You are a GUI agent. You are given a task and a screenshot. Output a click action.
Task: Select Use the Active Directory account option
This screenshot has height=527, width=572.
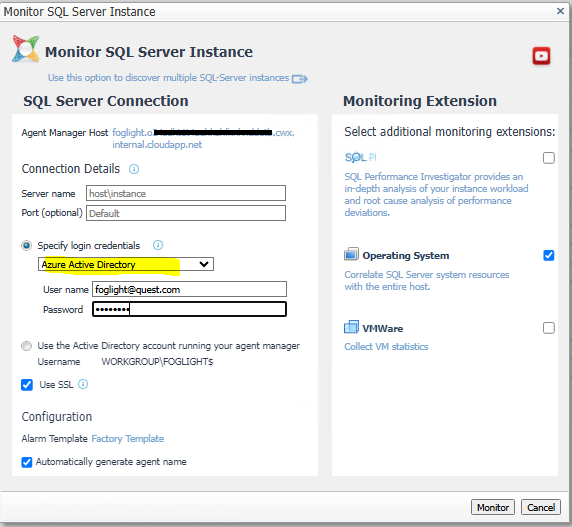tap(26, 346)
